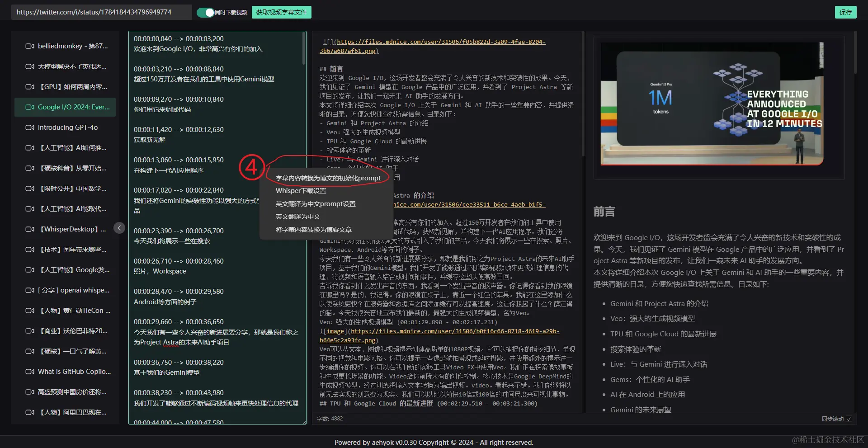
Task: Open 英文翻译为中文prompt设置 menu entry
Action: click(x=316, y=204)
